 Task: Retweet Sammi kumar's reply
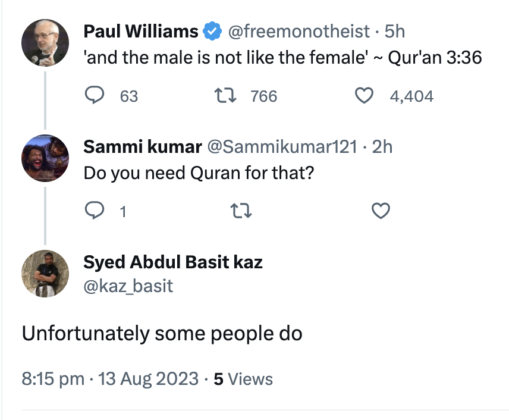pos(241,211)
